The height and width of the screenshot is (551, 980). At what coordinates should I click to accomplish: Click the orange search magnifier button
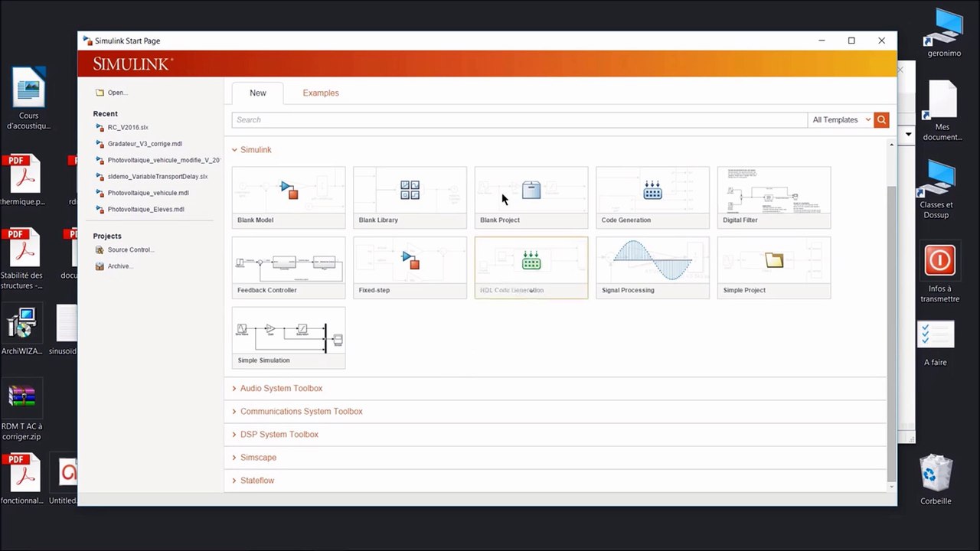881,120
